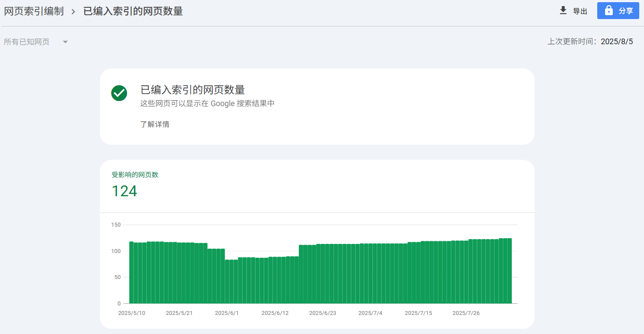644x334 pixels.
Task: Click the 2025/6/23 x-axis date label
Action: [x=323, y=313]
